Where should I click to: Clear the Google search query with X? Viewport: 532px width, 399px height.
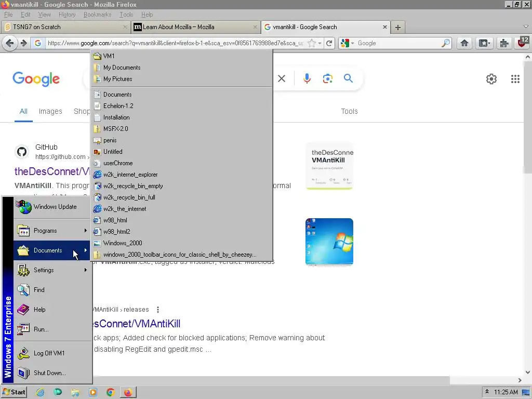tap(281, 79)
